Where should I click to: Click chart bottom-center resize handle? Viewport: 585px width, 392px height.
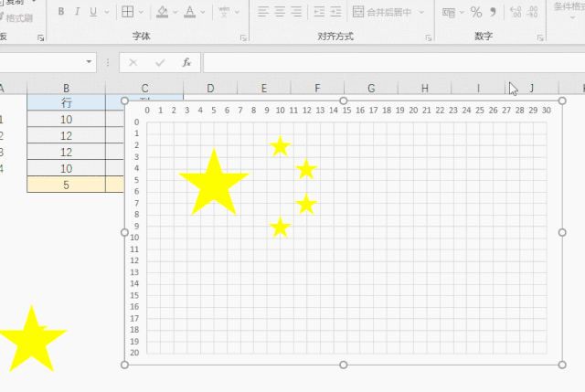click(x=344, y=365)
